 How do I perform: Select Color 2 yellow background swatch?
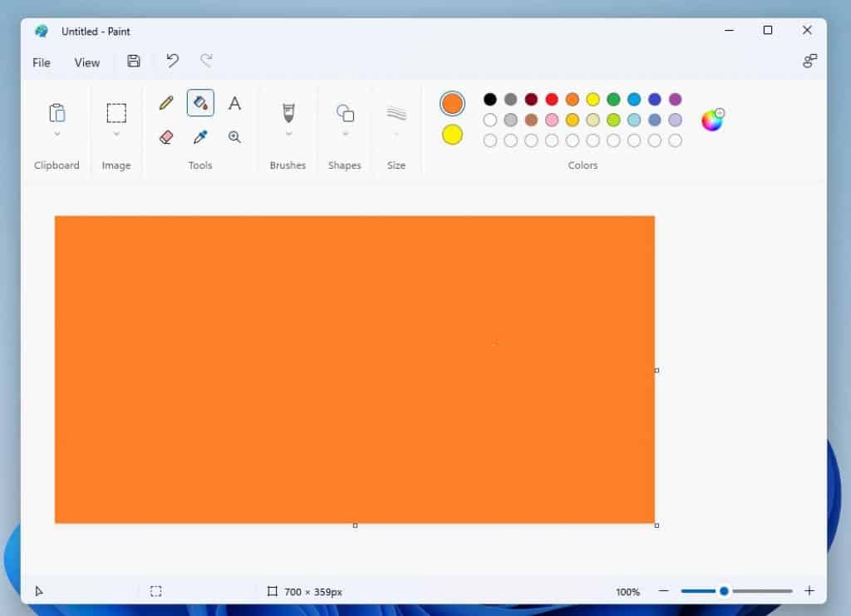452,135
